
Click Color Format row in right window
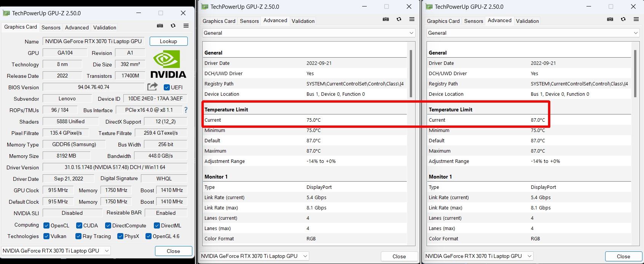tap(529, 238)
